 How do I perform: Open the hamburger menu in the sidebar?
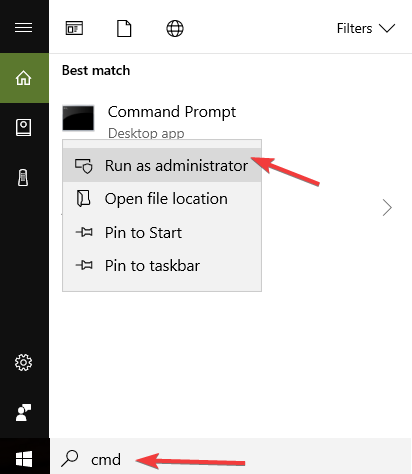24,28
